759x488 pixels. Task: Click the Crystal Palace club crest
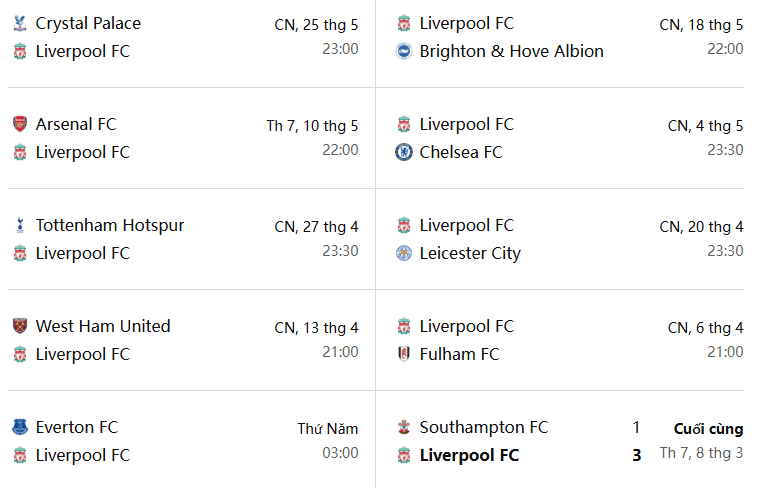20,23
